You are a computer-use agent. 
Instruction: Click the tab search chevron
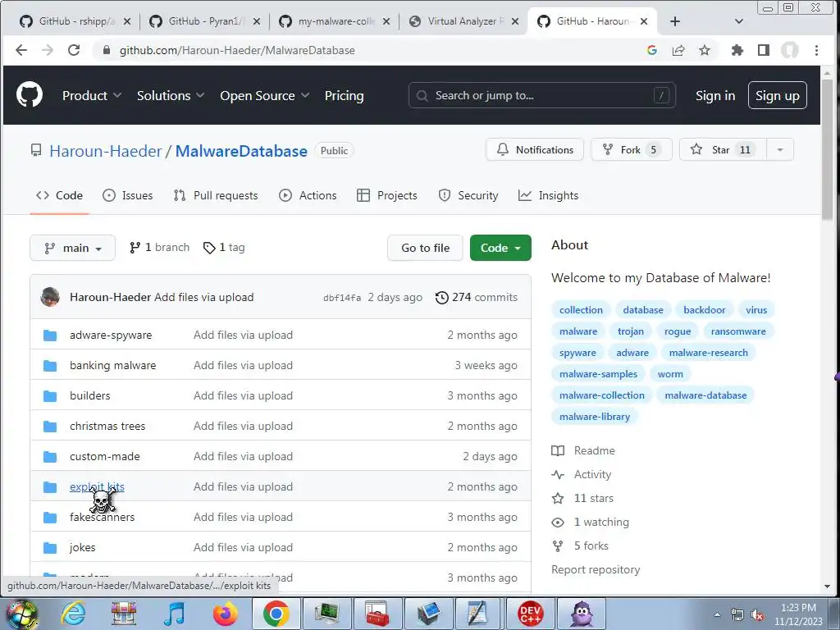(x=739, y=21)
